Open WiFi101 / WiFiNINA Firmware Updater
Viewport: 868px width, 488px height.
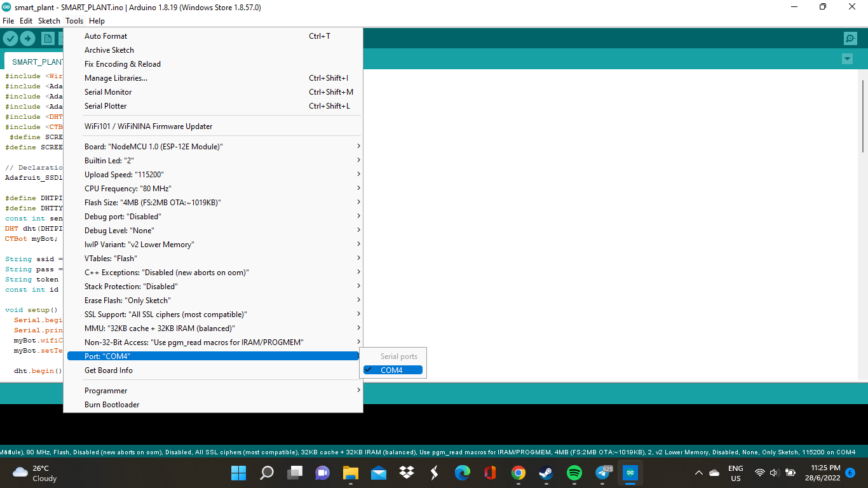[x=213, y=126]
